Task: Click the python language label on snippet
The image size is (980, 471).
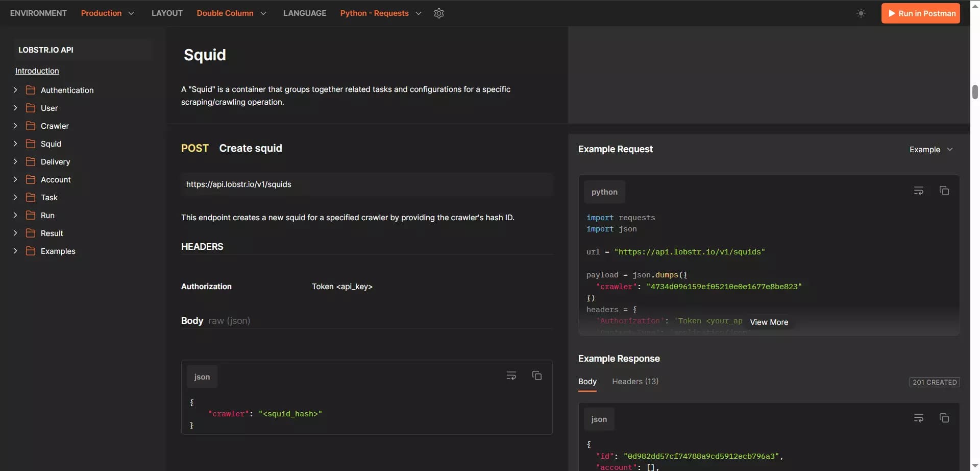Action: (604, 192)
